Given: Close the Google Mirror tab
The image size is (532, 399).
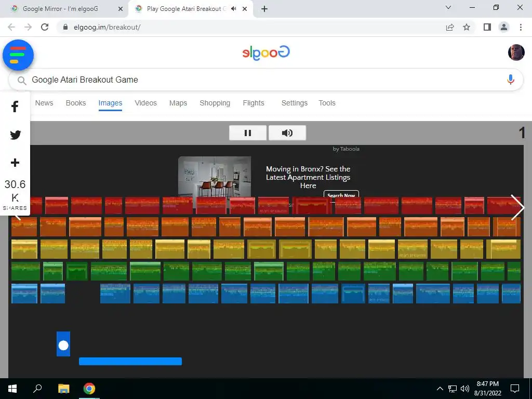Looking at the screenshot, I should [x=120, y=9].
